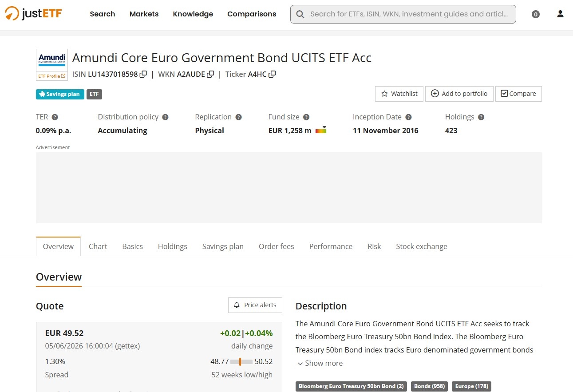The width and height of the screenshot is (573, 392).
Task: Show Holdings help icon
Action: tap(481, 117)
